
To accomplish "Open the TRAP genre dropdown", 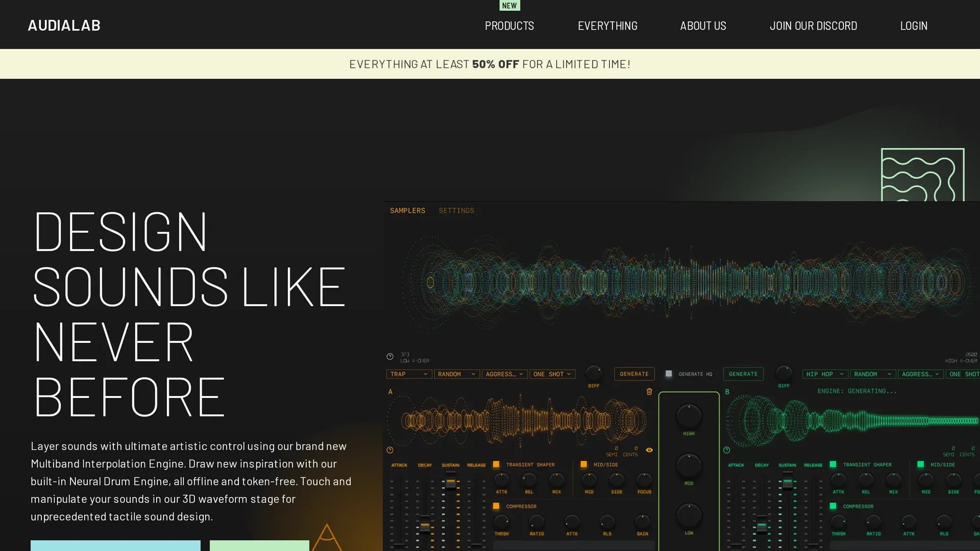I will click(409, 374).
